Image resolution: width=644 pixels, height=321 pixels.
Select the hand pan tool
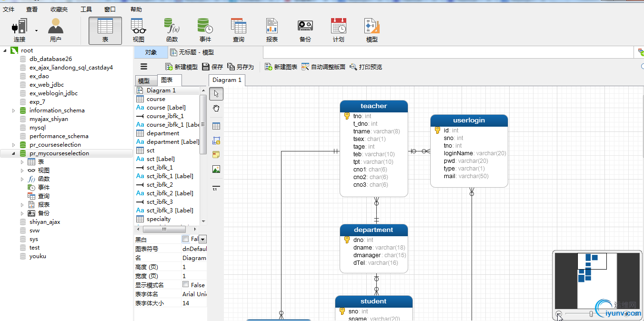click(x=216, y=108)
